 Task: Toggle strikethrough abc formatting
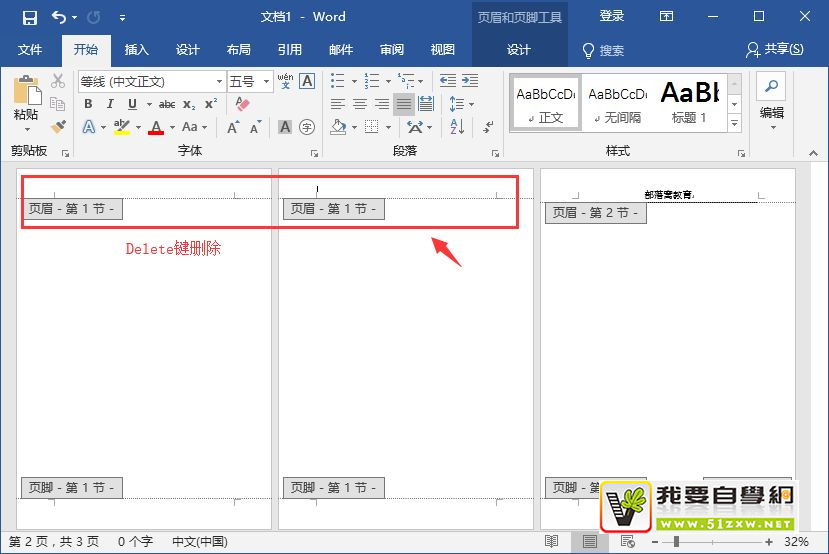click(167, 104)
